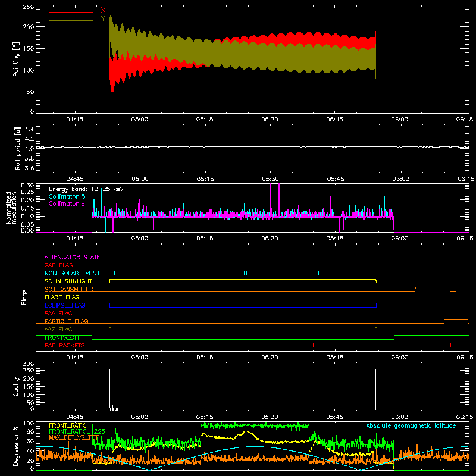This screenshot has height=476, width=476.
Task: Click the widest NON_SOLAR_EVENT pulse near 05:40
Action: point(314,273)
